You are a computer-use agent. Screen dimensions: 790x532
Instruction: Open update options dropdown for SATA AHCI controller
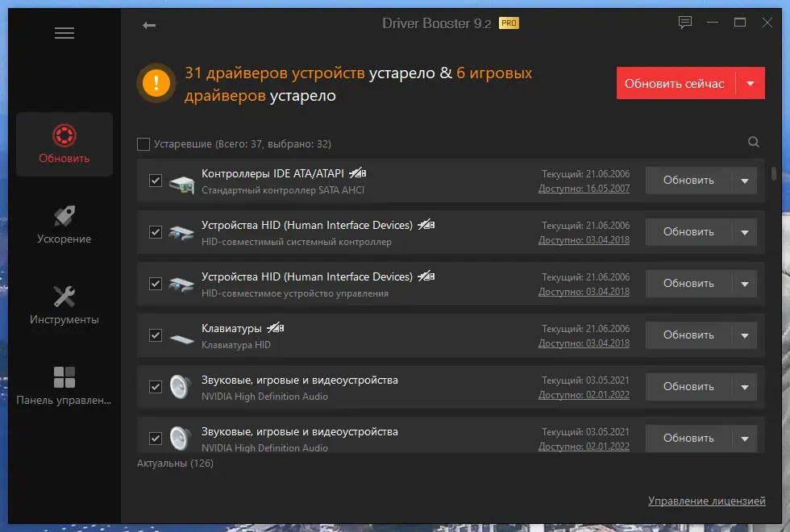click(x=745, y=181)
